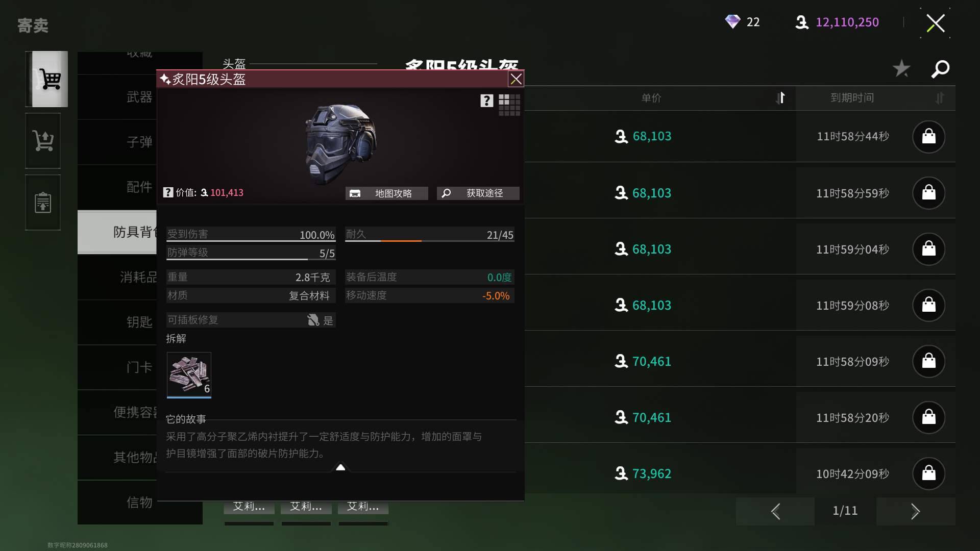This screenshot has width=980, height=551.
Task: Go to next listings page
Action: (916, 511)
